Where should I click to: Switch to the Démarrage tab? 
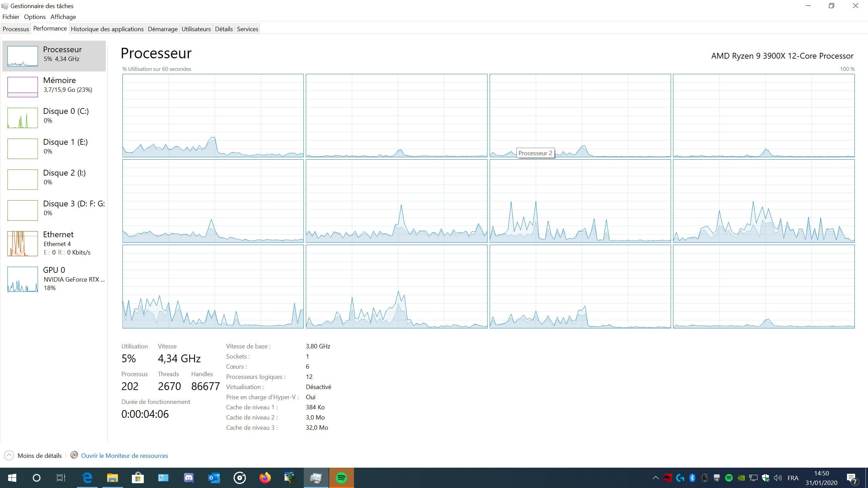click(162, 29)
